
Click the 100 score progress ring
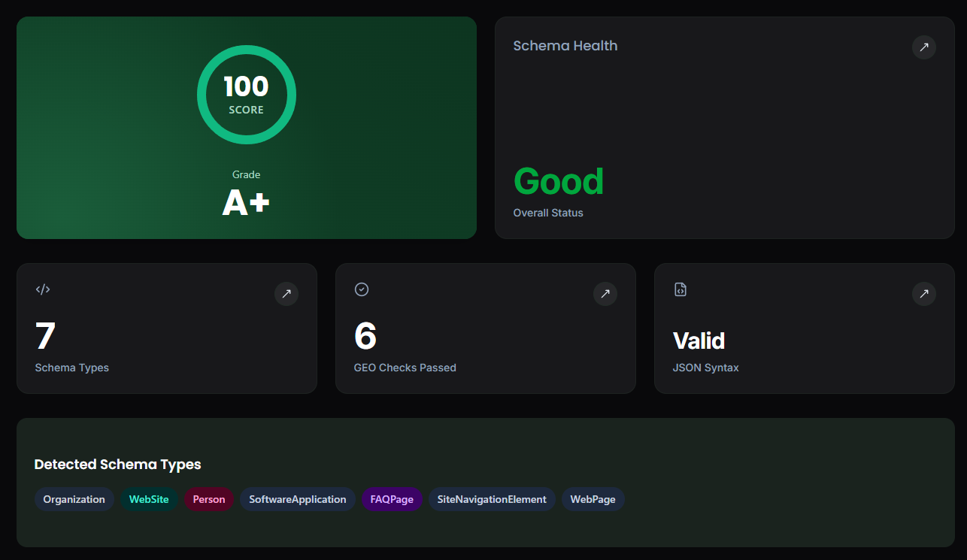246,94
